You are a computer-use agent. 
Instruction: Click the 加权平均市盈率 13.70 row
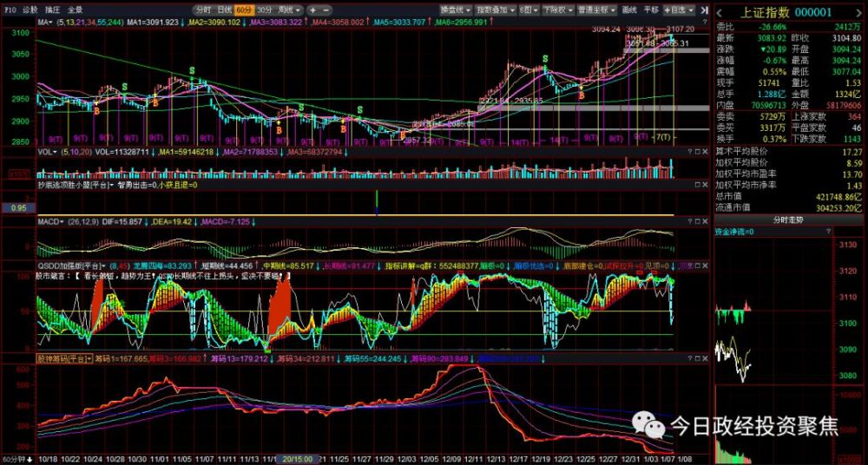pos(788,174)
